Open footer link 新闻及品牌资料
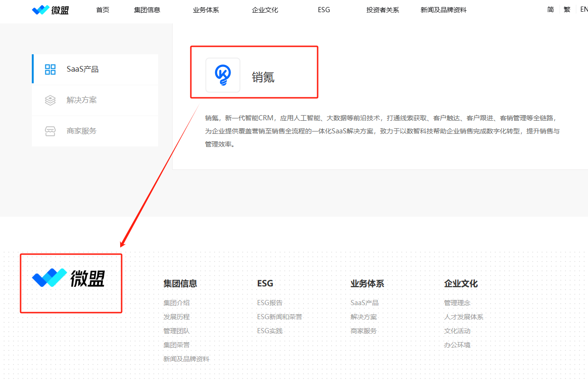The width and height of the screenshot is (588, 380). (186, 359)
